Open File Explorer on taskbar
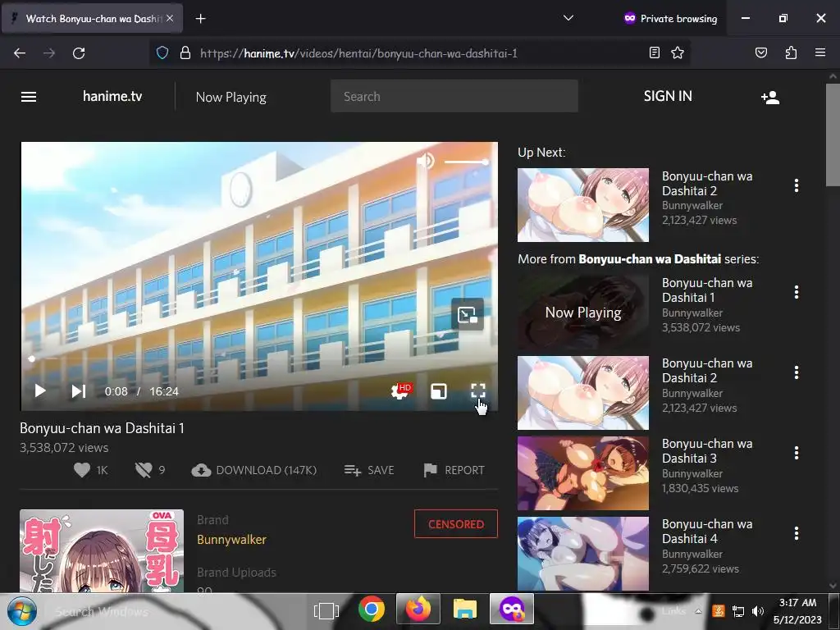This screenshot has height=630, width=840. pos(464,609)
